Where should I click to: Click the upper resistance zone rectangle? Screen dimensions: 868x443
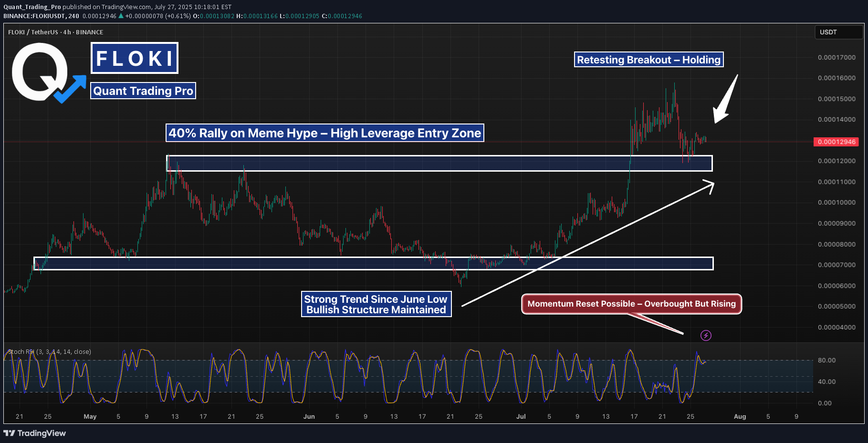[439, 163]
